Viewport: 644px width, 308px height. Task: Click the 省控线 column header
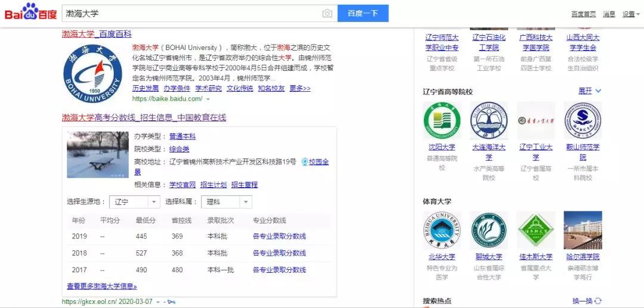[181, 220]
